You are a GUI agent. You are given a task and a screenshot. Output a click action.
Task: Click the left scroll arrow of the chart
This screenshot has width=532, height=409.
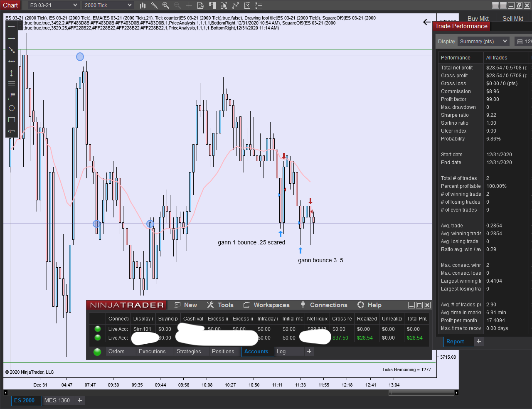click(5, 393)
